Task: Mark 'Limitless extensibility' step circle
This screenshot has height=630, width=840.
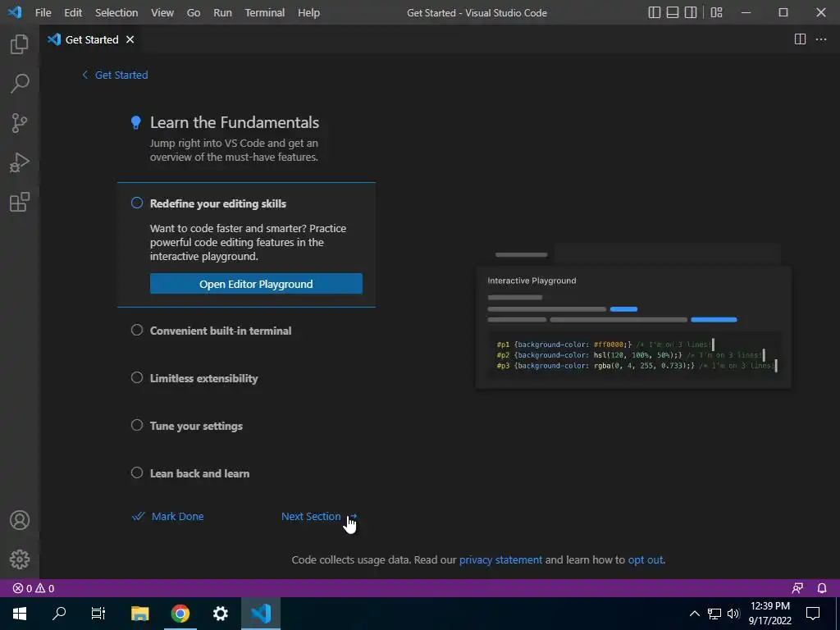Action: 137,377
